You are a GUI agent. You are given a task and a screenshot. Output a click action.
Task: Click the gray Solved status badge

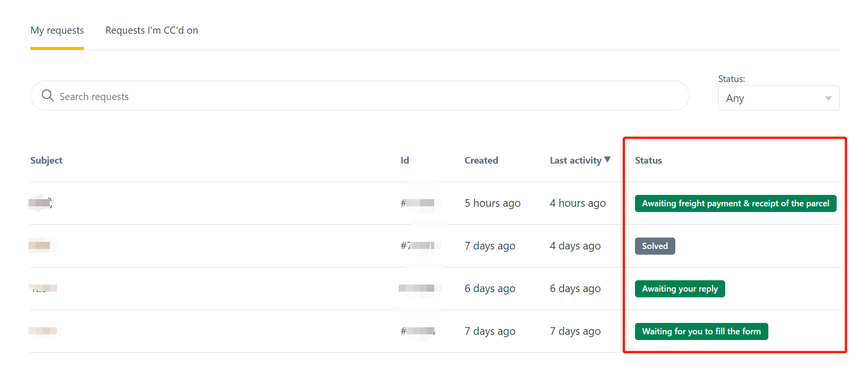[655, 246]
